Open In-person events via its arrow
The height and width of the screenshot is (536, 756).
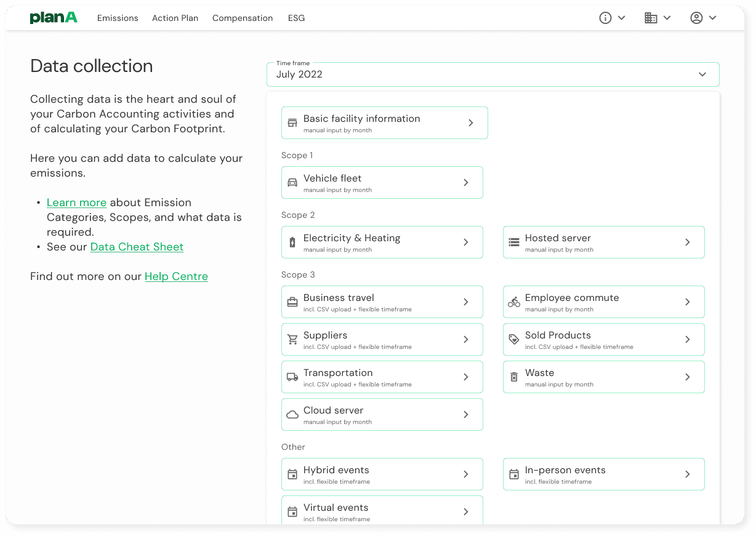(688, 474)
